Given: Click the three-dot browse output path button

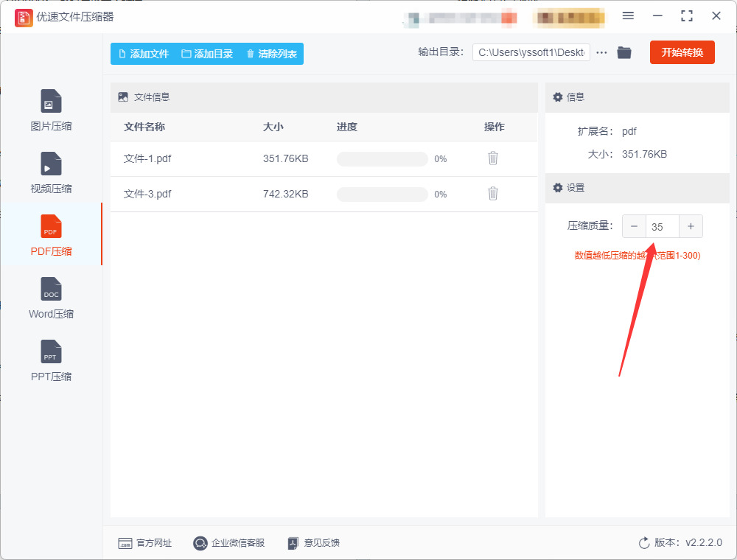Looking at the screenshot, I should pyautogui.click(x=601, y=52).
